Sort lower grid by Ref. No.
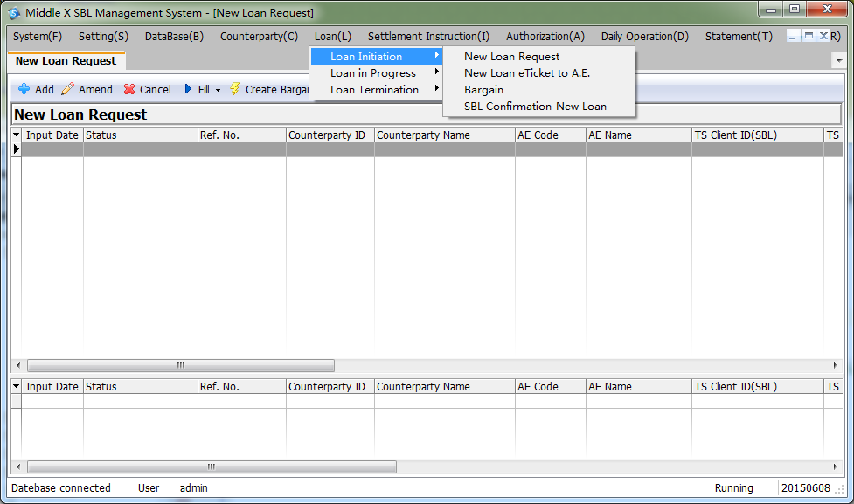854x504 pixels. tap(242, 386)
